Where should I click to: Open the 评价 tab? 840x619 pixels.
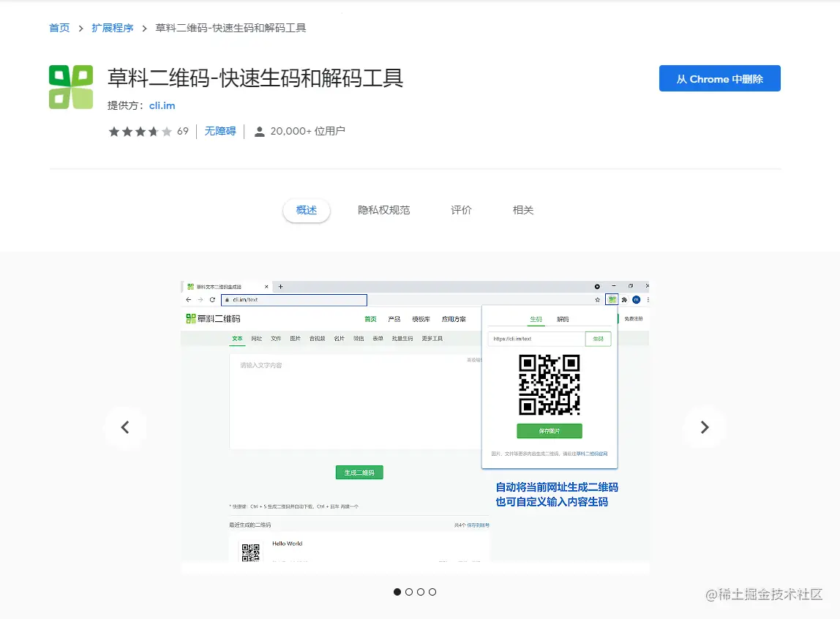[461, 210]
